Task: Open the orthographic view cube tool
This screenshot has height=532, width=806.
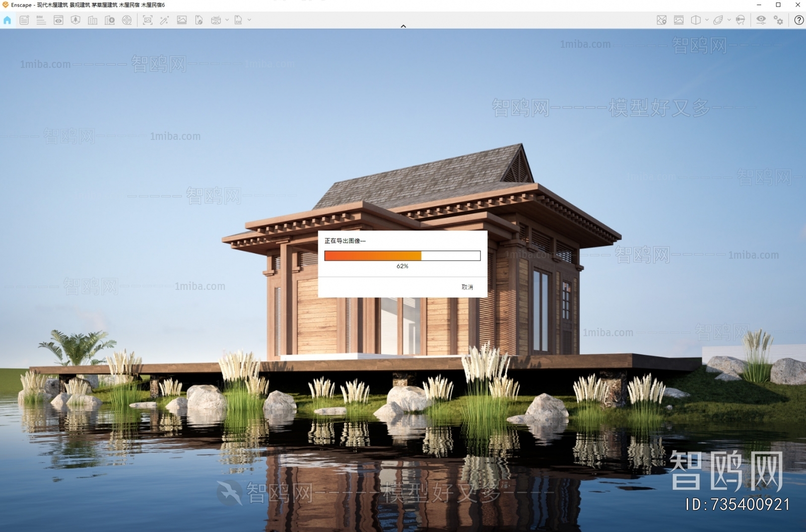Action: coord(696,20)
